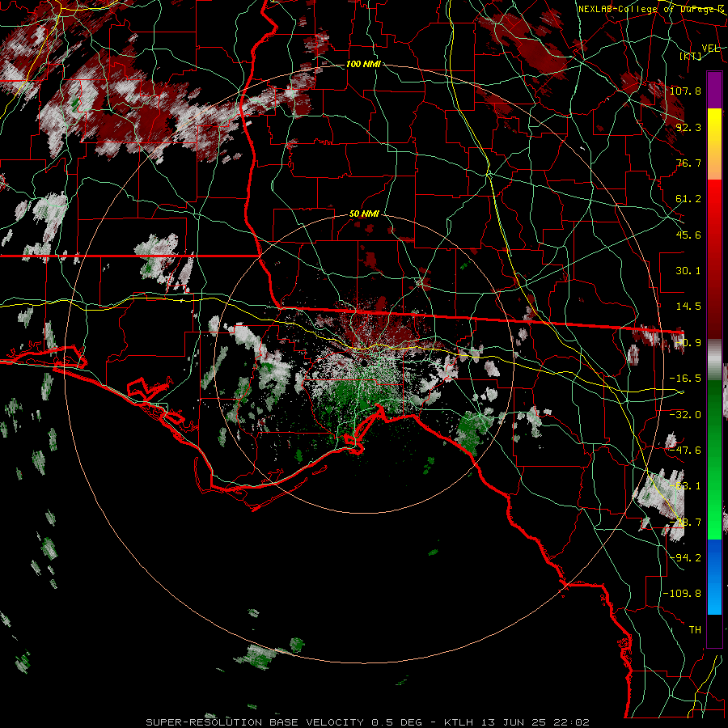Pick the gray near-zero segment of the color bar
Screen dimensions: 728x728
click(714, 359)
